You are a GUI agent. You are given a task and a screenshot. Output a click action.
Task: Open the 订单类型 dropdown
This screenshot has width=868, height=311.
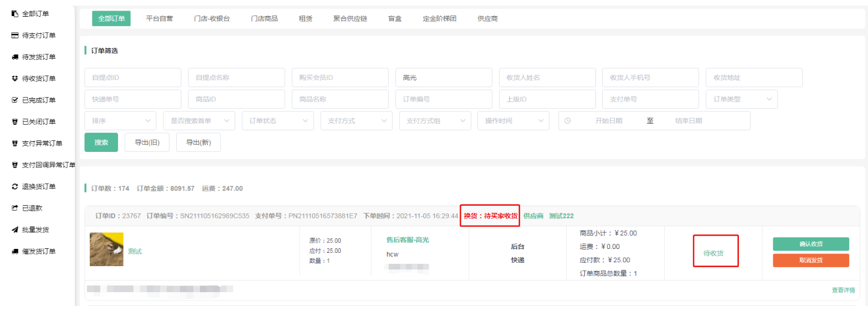(741, 99)
